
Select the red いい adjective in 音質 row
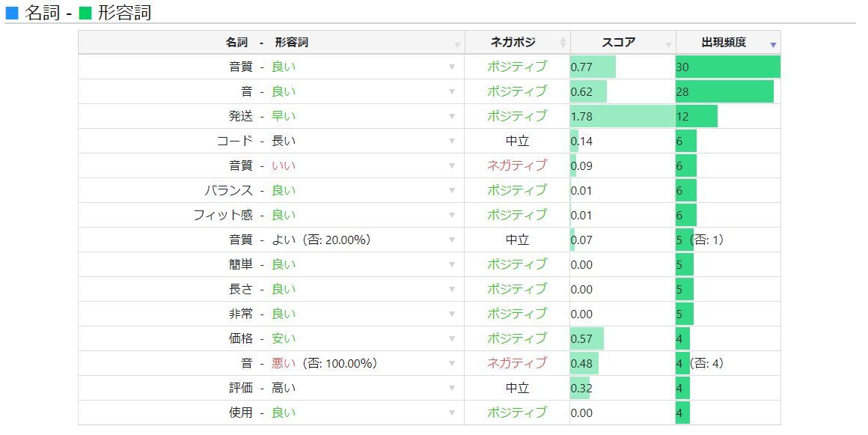[x=284, y=165]
